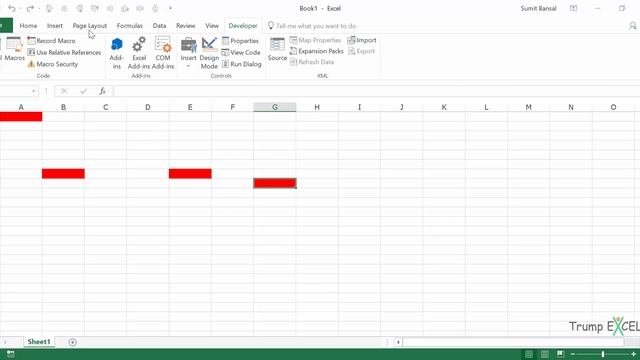Click the zoom in plus button
The width and height of the screenshot is (640, 360).
click(x=633, y=354)
